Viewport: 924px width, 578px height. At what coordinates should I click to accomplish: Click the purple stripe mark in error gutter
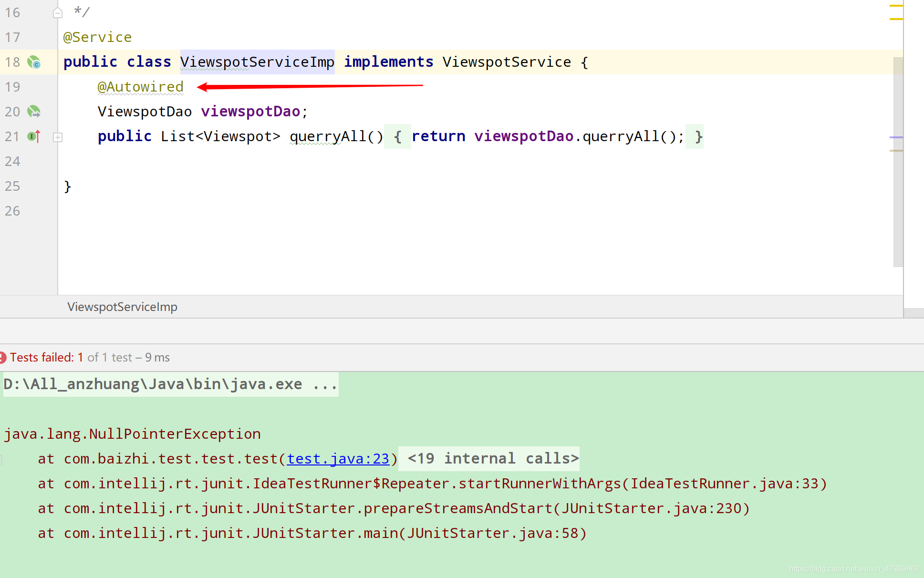[896, 137]
